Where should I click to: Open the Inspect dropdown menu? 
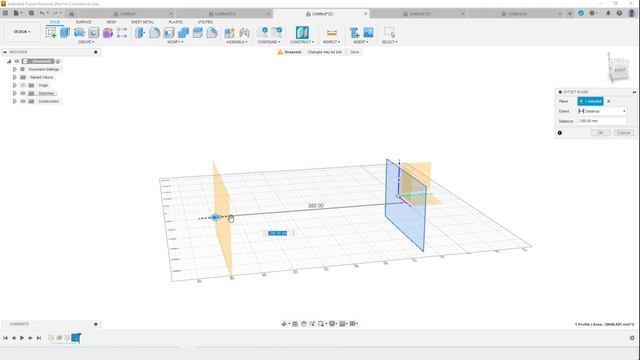331,42
